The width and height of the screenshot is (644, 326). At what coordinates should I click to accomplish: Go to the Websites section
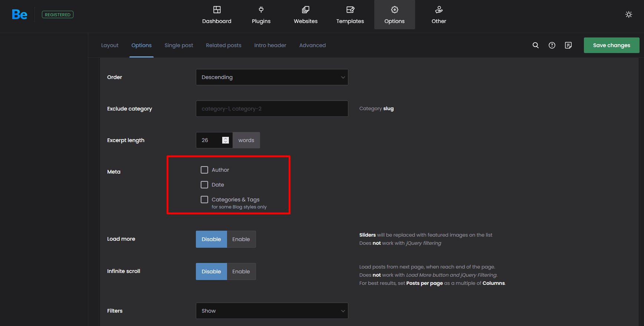point(306,15)
